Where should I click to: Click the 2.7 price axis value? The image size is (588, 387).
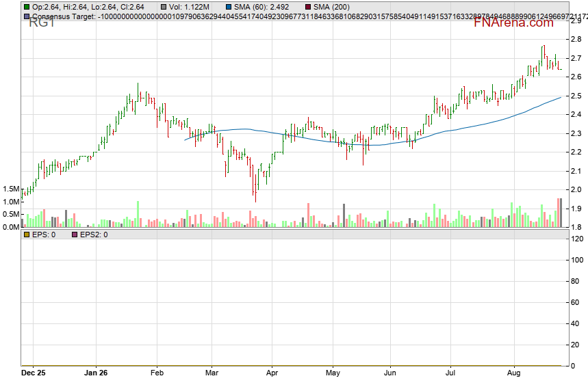576,58
